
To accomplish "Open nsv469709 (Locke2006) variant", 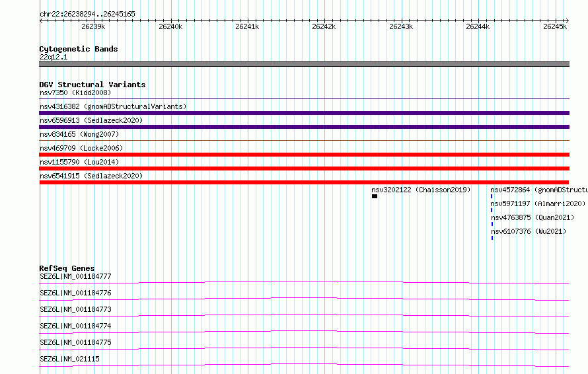I will coord(81,148).
